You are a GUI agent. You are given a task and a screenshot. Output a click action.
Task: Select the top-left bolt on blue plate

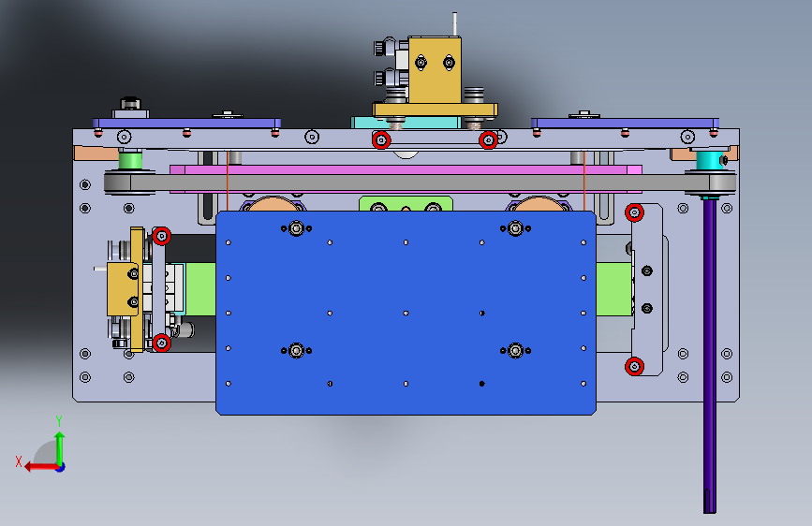296,228
